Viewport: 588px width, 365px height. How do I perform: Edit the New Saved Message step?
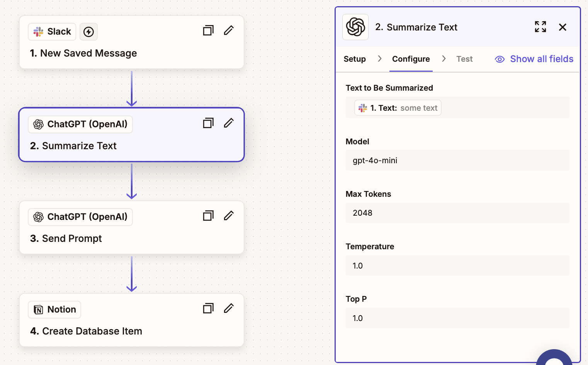[x=229, y=30]
